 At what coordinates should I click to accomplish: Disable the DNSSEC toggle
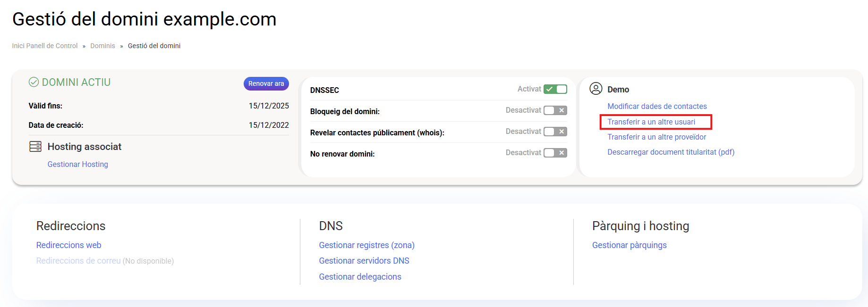click(x=555, y=89)
